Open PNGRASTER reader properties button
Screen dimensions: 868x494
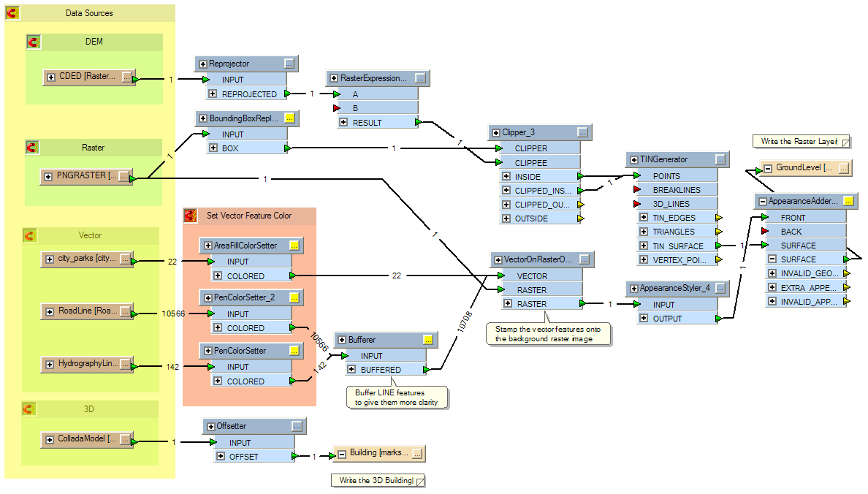[124, 177]
